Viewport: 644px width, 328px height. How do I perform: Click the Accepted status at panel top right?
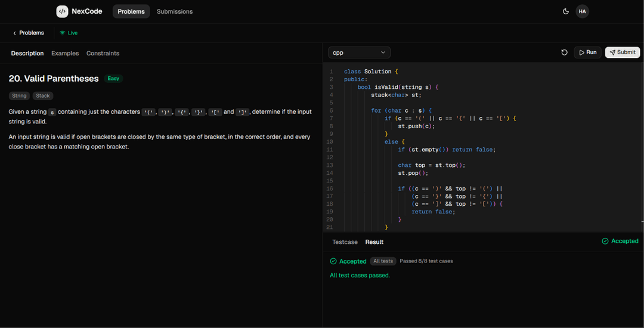coord(620,241)
